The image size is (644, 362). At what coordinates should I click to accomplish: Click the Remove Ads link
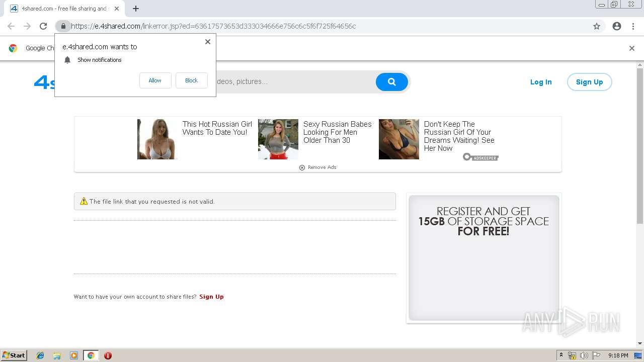[318, 167]
